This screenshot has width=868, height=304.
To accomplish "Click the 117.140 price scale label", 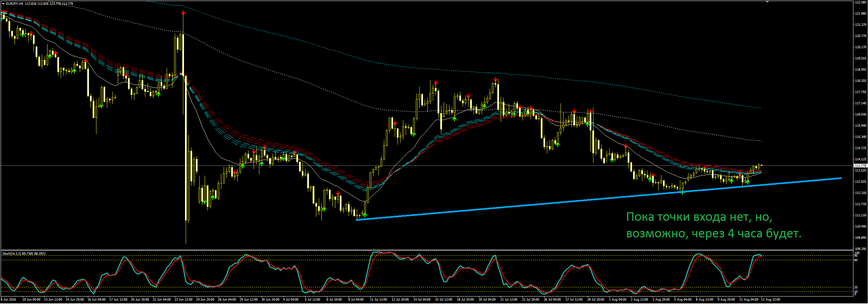I will point(861,103).
